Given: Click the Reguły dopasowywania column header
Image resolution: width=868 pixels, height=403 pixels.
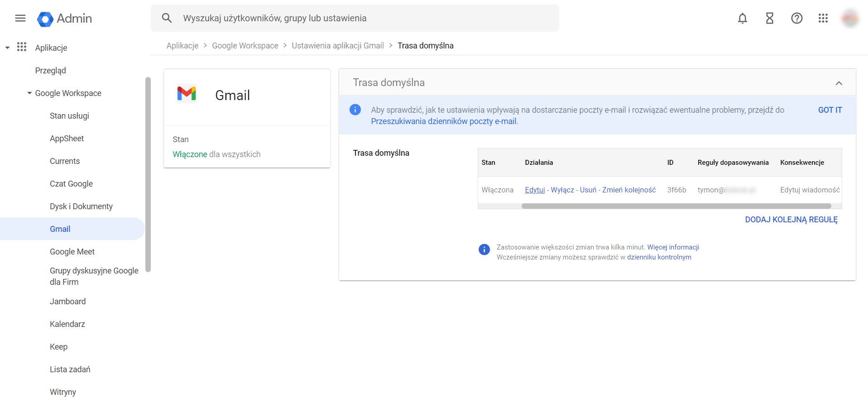Looking at the screenshot, I should pyautogui.click(x=733, y=163).
